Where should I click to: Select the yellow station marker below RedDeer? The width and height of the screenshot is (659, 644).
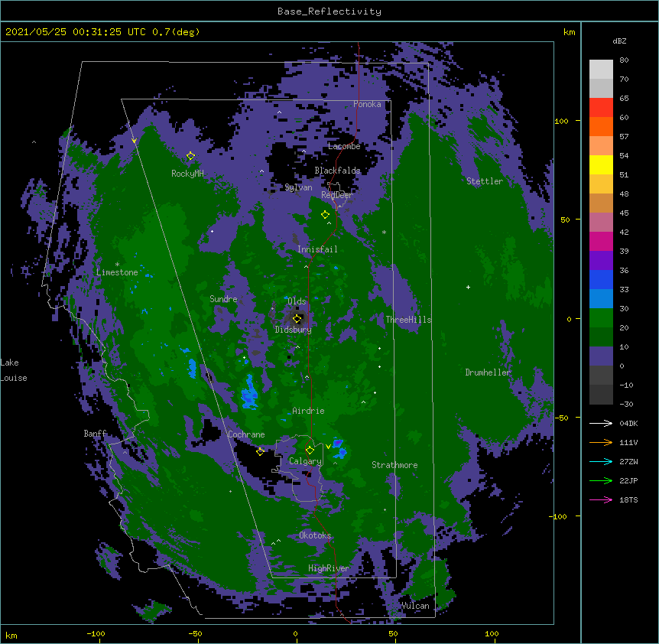point(325,215)
